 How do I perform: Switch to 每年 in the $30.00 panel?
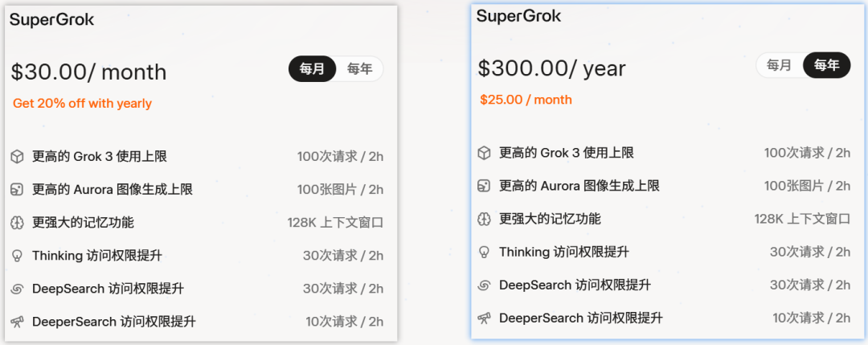click(359, 69)
